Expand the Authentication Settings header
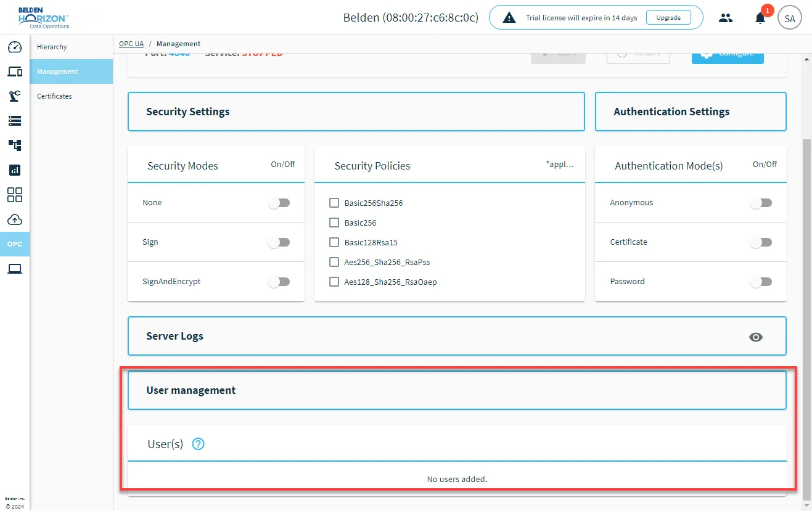The image size is (812, 511). (691, 112)
